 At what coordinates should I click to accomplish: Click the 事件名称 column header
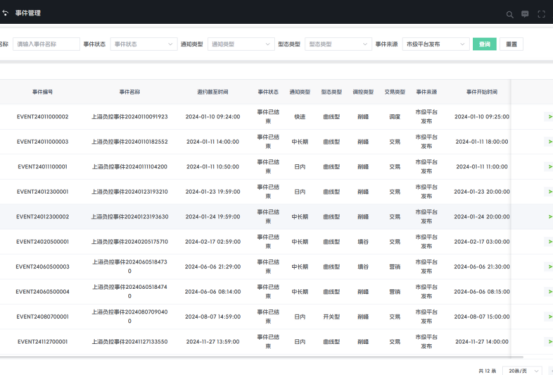coord(130,92)
